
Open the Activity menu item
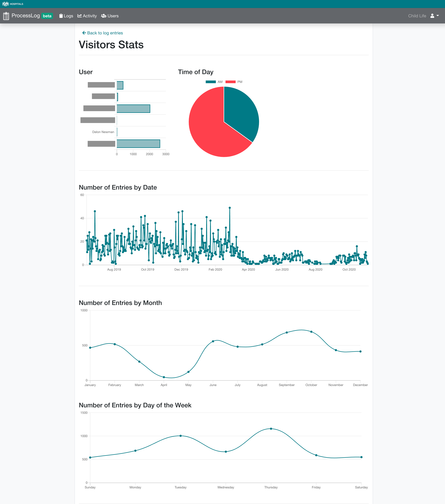click(x=87, y=16)
